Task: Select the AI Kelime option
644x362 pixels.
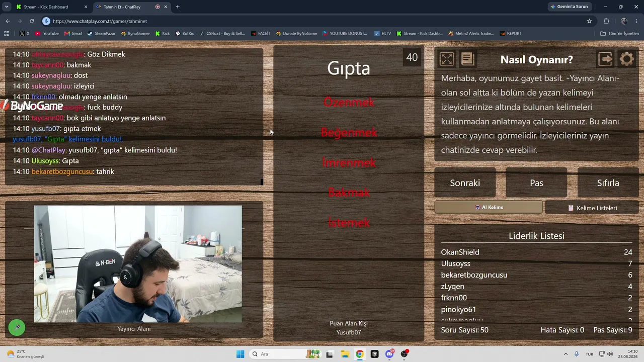Action: click(x=489, y=207)
